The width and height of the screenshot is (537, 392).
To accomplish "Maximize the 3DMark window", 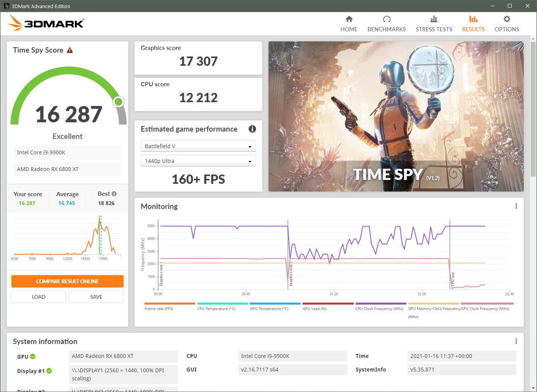I will (510, 6).
